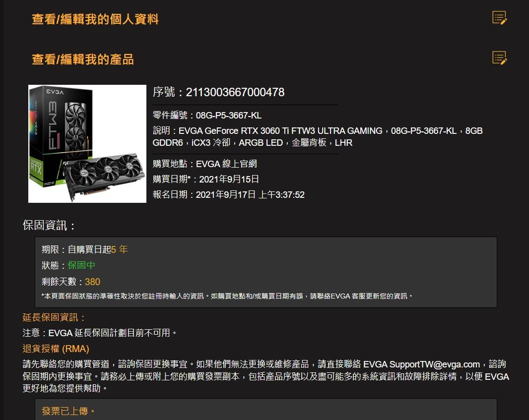Viewport: 529px width, 420px height.
Task: Click the 保固資訊 section heading
Action: click(49, 225)
